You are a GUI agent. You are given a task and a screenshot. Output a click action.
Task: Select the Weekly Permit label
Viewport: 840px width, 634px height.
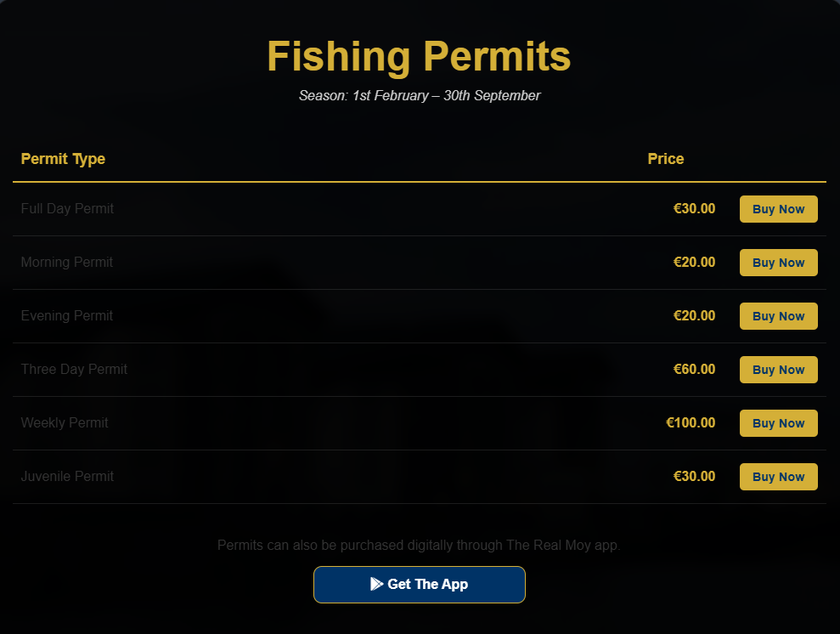(x=65, y=423)
